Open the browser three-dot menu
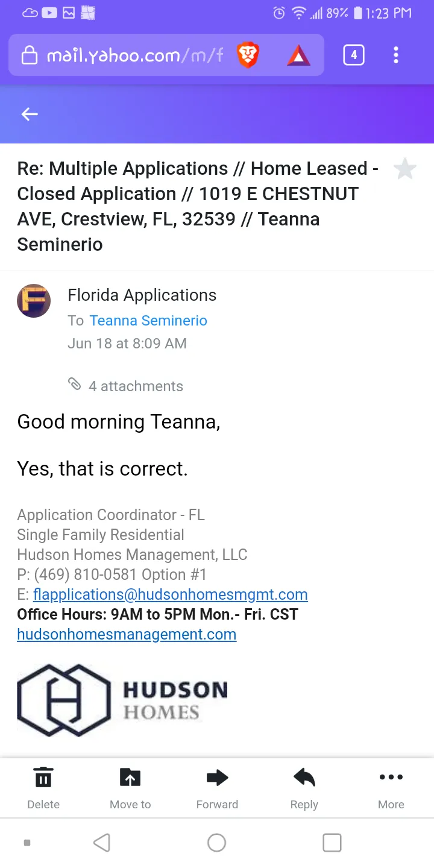 click(395, 55)
